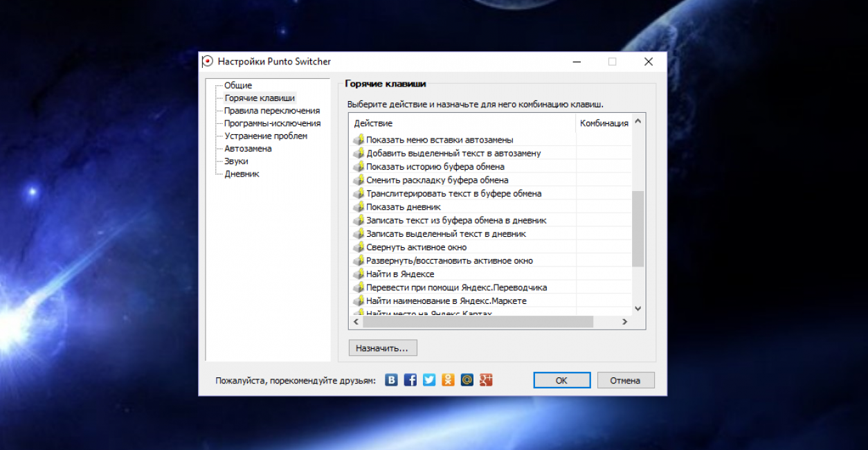This screenshot has height=450, width=868.
Task: Click icon beside 'Показать меню вставки автозамены'
Action: pos(359,140)
